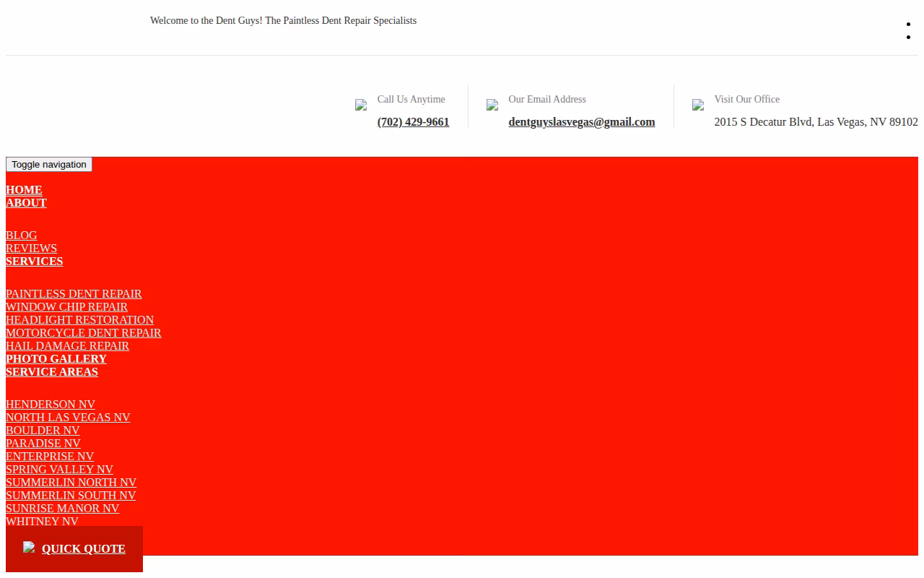Choose Henderson NV service area

click(51, 405)
